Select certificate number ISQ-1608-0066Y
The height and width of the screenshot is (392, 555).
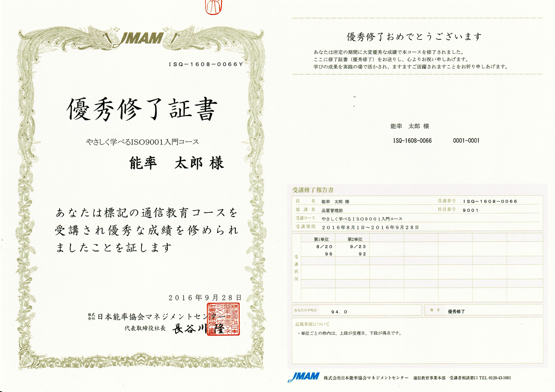[x=207, y=64]
